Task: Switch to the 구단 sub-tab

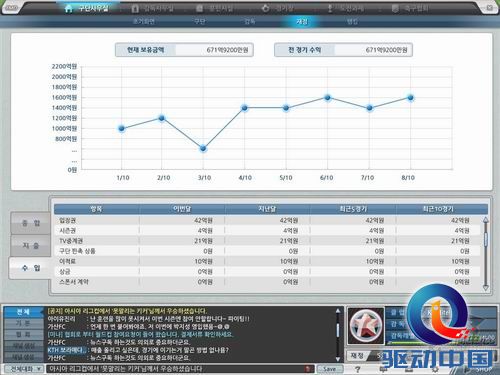Action: point(200,21)
